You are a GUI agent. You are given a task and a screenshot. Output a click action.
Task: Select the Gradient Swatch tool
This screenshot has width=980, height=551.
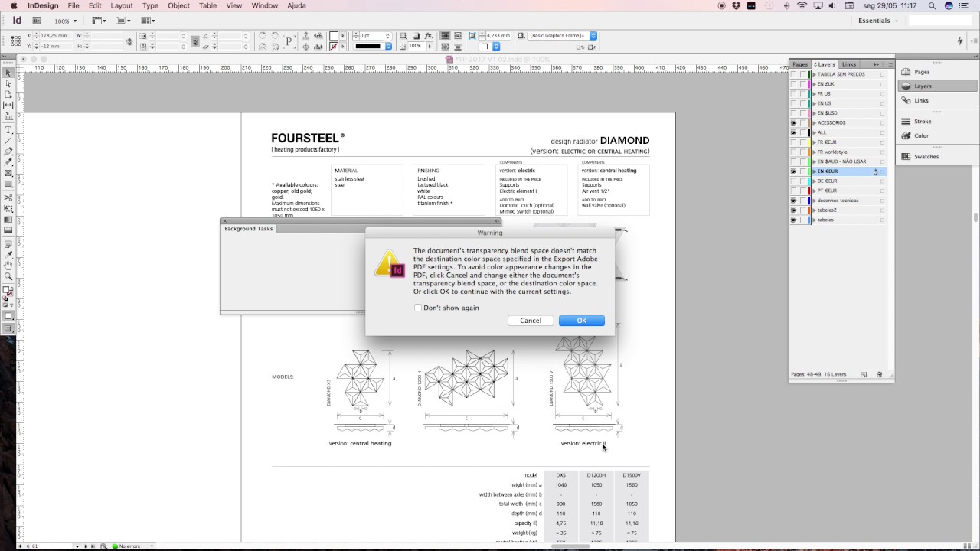(8, 220)
